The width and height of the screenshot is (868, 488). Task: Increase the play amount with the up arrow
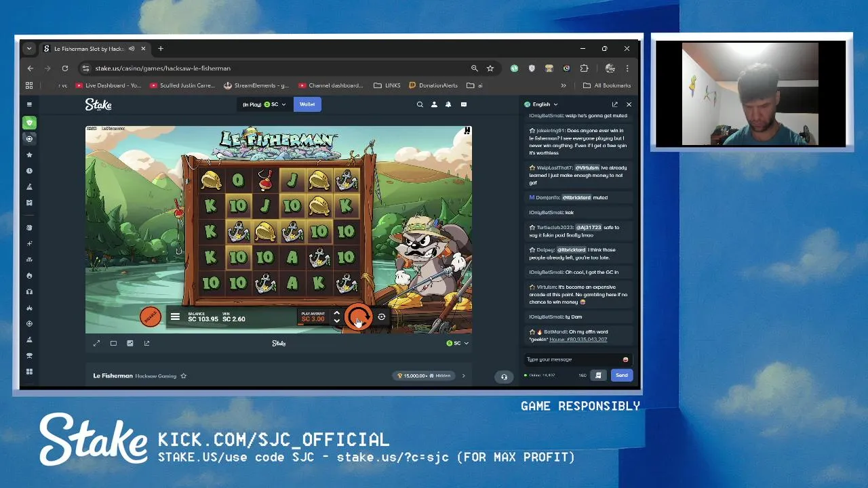coord(336,313)
